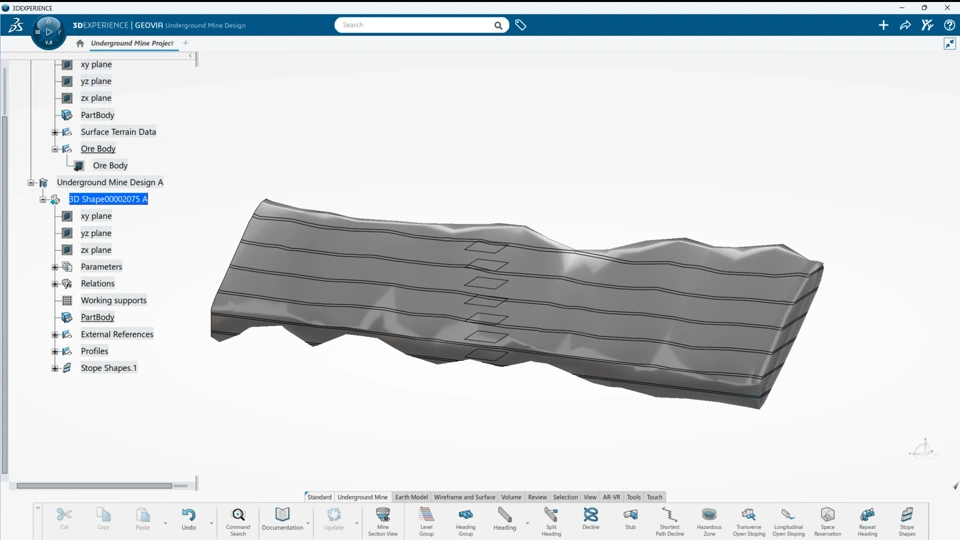The width and height of the screenshot is (960, 540).
Task: Select the Space Reservation tool
Action: pyautogui.click(x=828, y=522)
